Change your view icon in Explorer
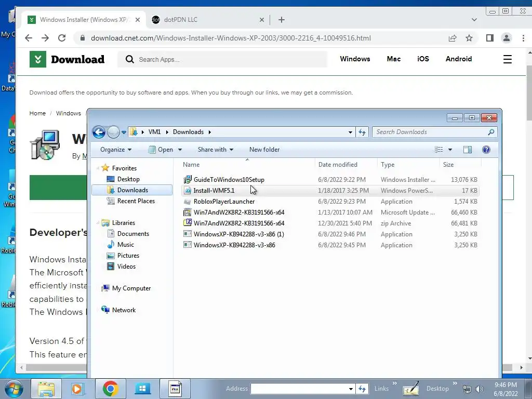The height and width of the screenshot is (399, 532). pyautogui.click(x=438, y=150)
